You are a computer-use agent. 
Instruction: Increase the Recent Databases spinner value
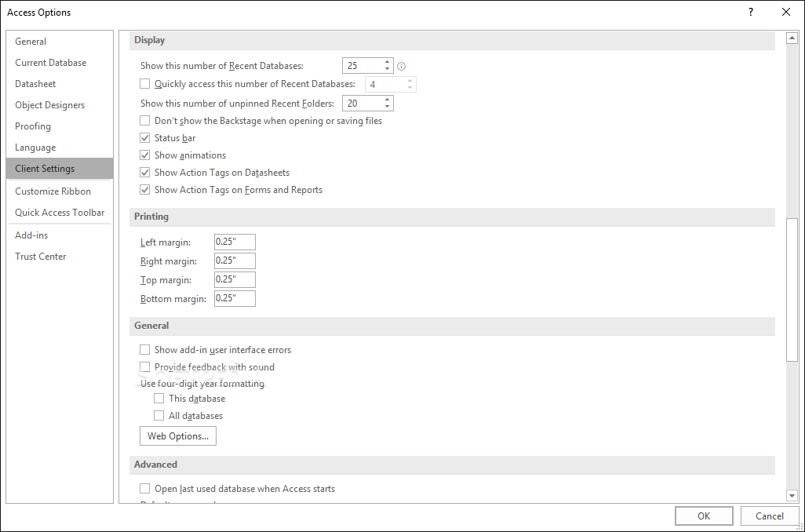(x=388, y=62)
